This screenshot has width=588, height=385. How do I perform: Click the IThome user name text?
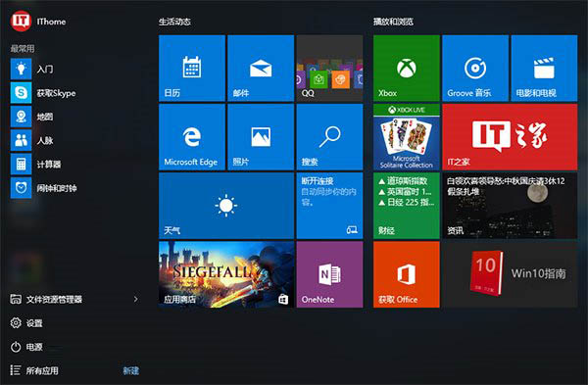51,22
